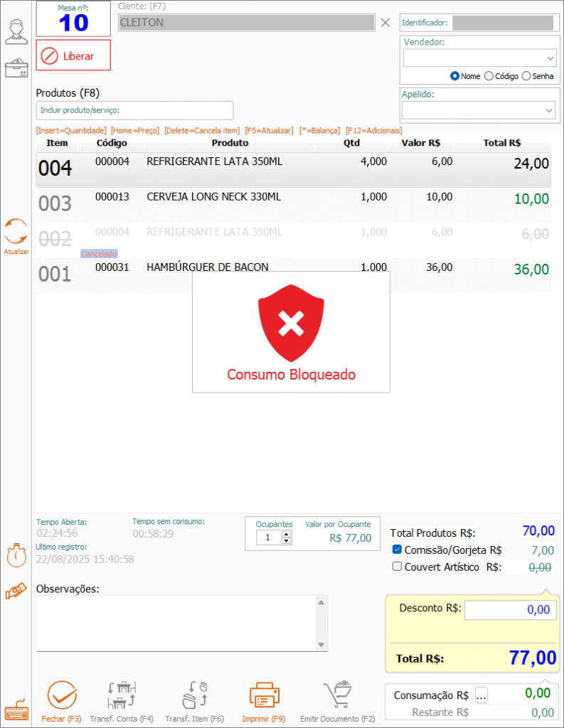Select the Código radio button
The width and height of the screenshot is (564, 728).
(x=489, y=76)
